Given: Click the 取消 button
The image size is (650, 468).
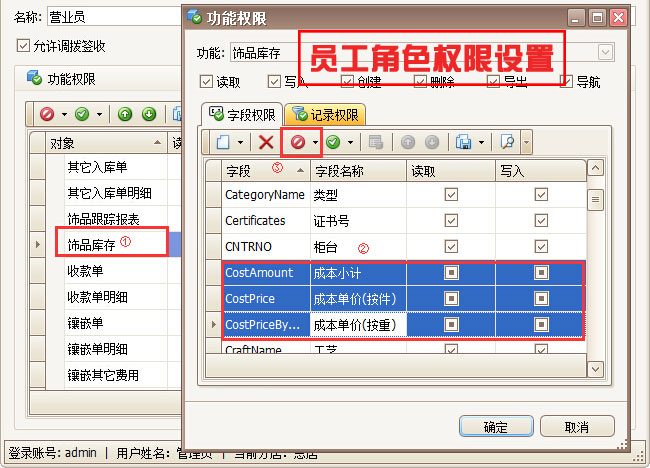Looking at the screenshot, I should click(x=576, y=426).
